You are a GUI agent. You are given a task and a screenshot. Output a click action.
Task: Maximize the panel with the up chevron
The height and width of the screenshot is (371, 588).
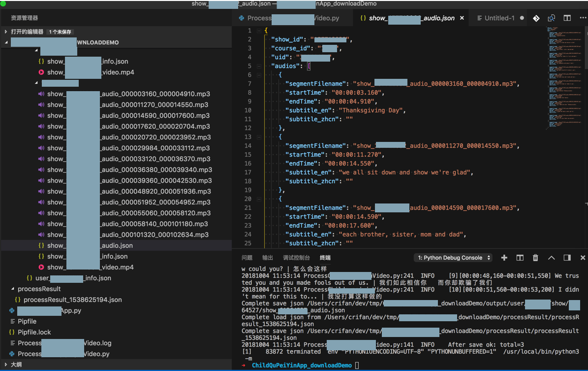pos(551,258)
